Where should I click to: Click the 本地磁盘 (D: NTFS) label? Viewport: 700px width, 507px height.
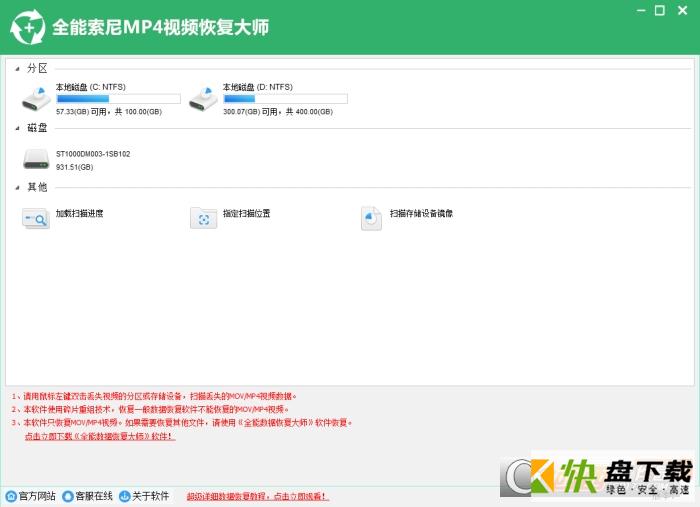tap(258, 87)
